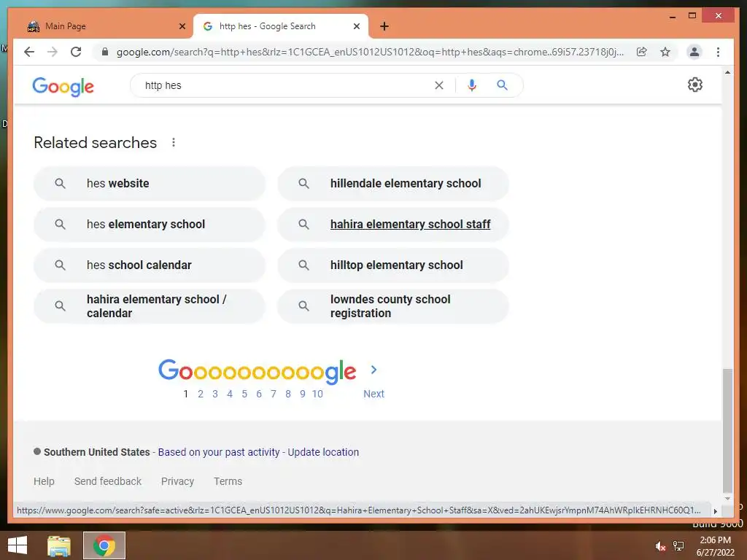The width and height of the screenshot is (747, 560).
Task: Click Based on your past activity
Action: coord(219,452)
